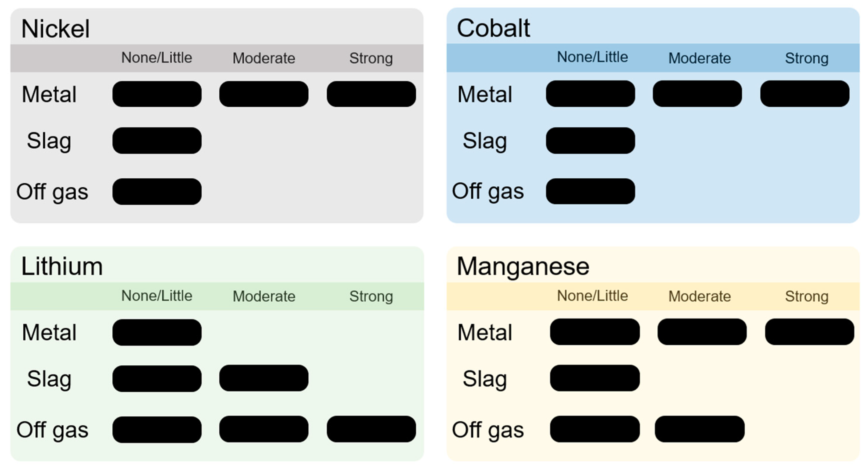Click the Nickel panel title
The image size is (868, 474).
[56, 28]
